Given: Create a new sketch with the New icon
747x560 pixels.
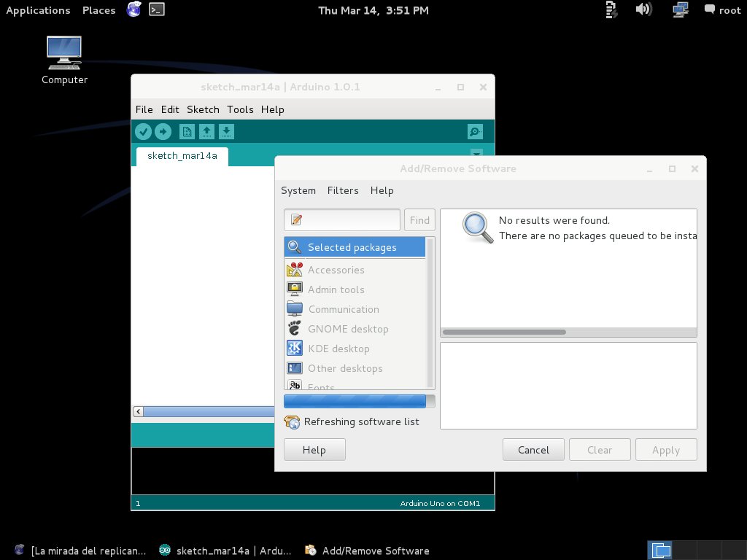Looking at the screenshot, I should point(187,131).
